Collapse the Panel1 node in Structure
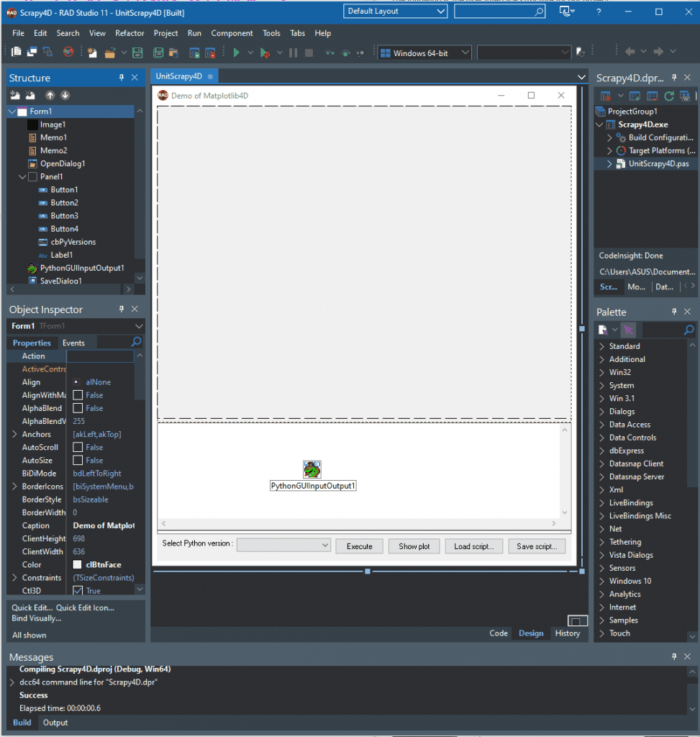Viewport: 700px width, 737px height. (x=22, y=177)
